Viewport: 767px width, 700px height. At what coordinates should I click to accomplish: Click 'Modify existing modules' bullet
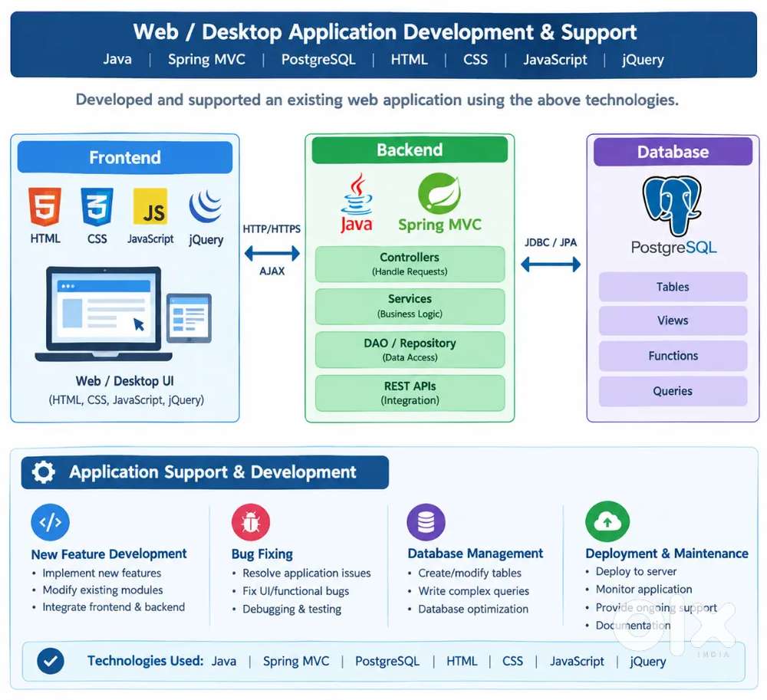(x=103, y=590)
